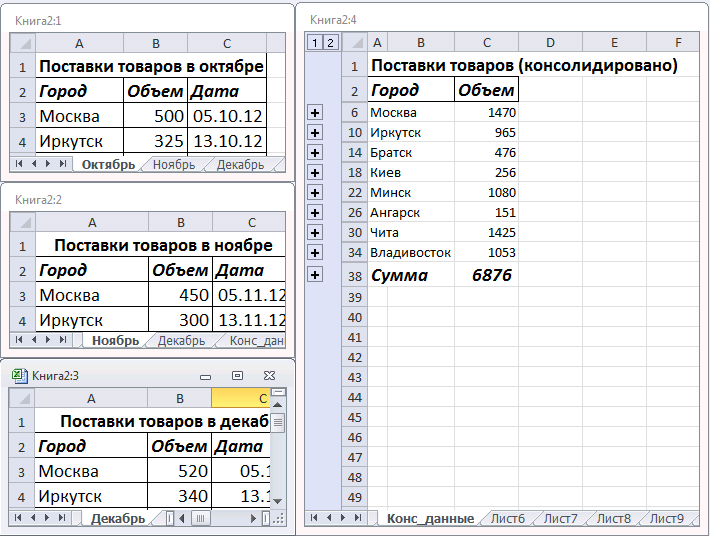This screenshot has height=536, width=710.
Task: Go to first sheet in Книга2:1
Action: (19, 164)
